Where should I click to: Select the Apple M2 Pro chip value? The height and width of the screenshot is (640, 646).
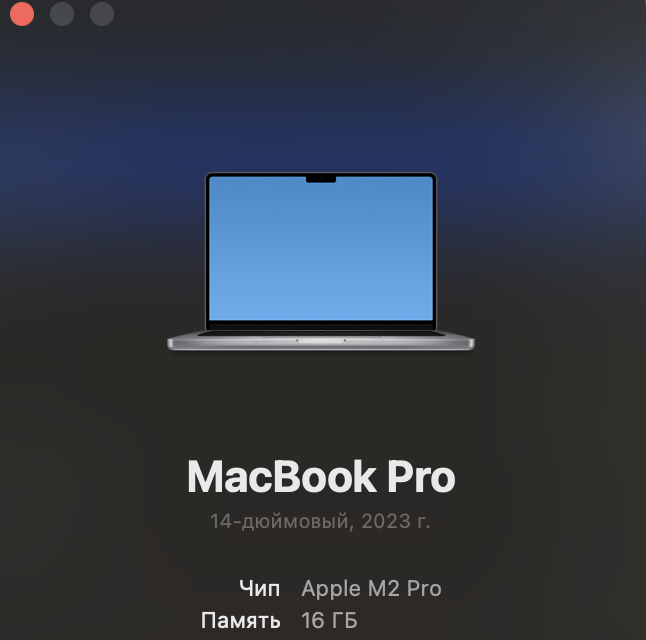pyautogui.click(x=371, y=588)
